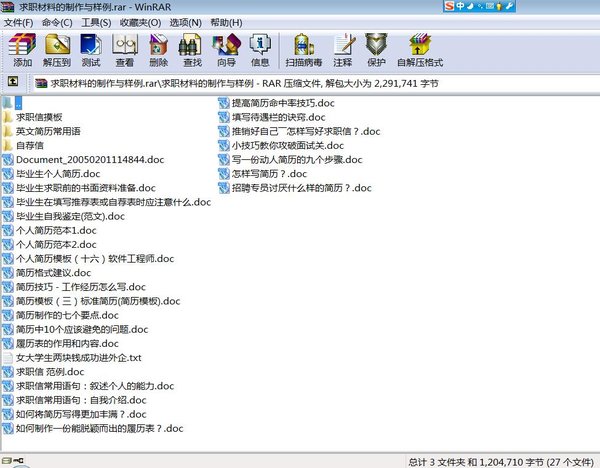Click the up-one-level arrow button
Screen dimensions: 600x468
(x=13, y=81)
